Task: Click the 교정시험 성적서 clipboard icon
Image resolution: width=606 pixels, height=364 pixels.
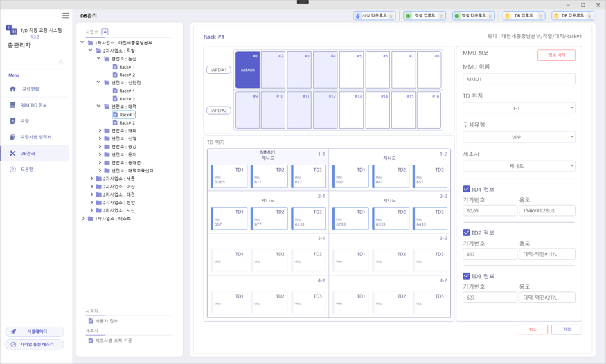Action: (x=12, y=137)
